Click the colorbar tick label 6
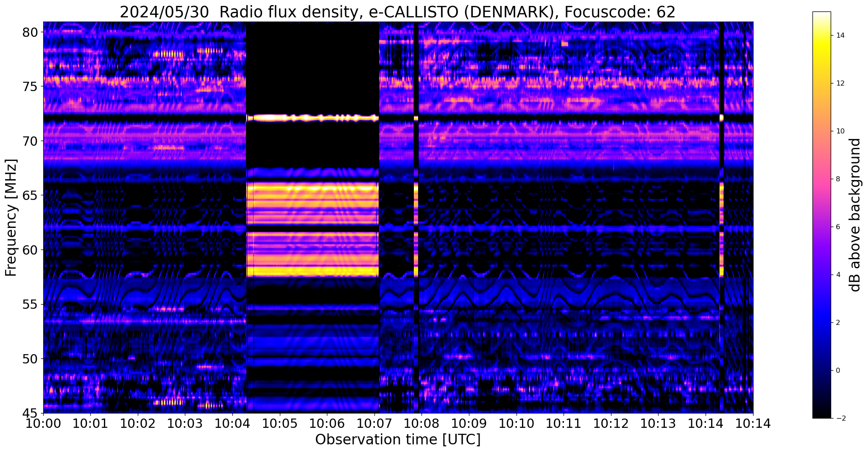This screenshot has width=868, height=452. click(x=837, y=227)
